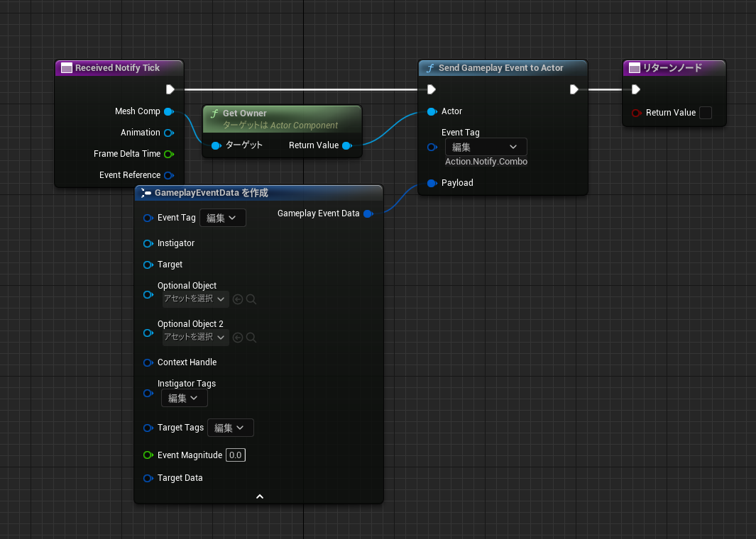
Task: Select the Send Gameplay Event to Actor title
Action: [x=501, y=68]
